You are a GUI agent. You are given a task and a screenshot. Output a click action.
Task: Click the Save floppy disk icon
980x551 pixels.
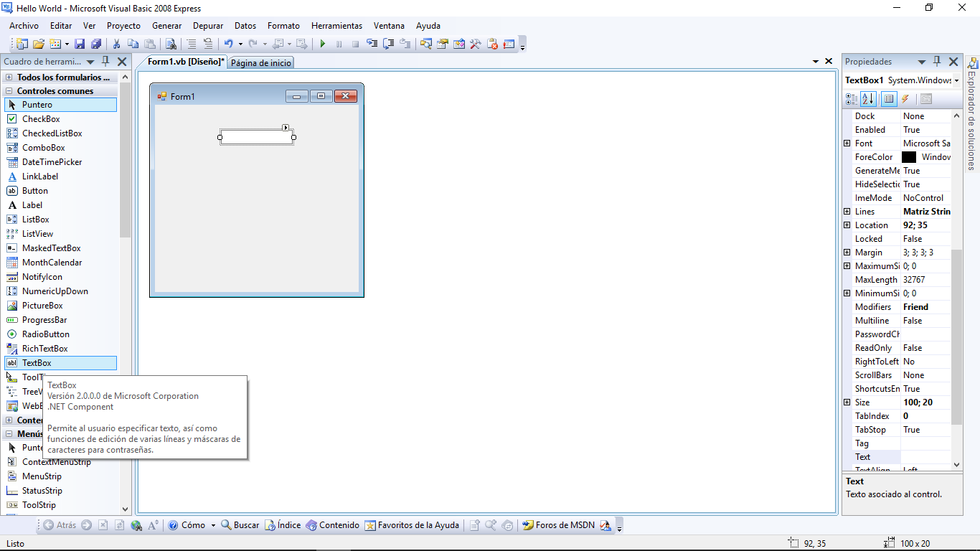(80, 44)
